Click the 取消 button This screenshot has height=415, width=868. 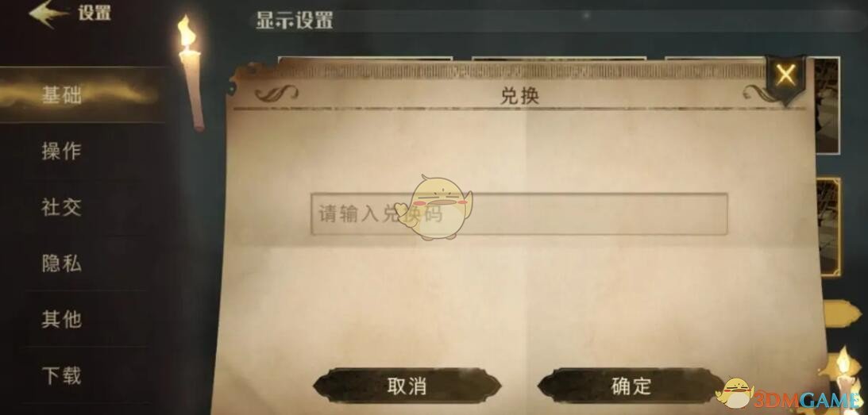407,386
